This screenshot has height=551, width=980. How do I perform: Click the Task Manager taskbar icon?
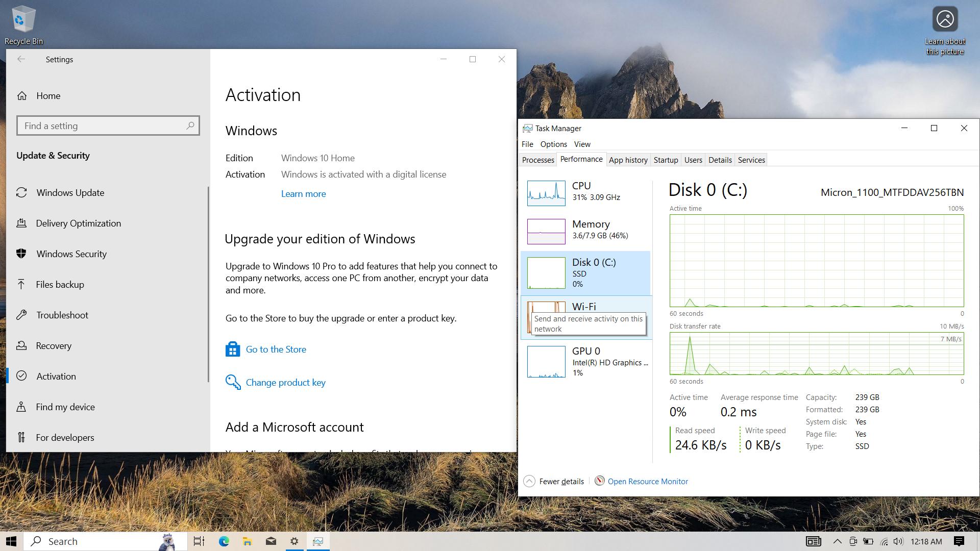coord(317,541)
